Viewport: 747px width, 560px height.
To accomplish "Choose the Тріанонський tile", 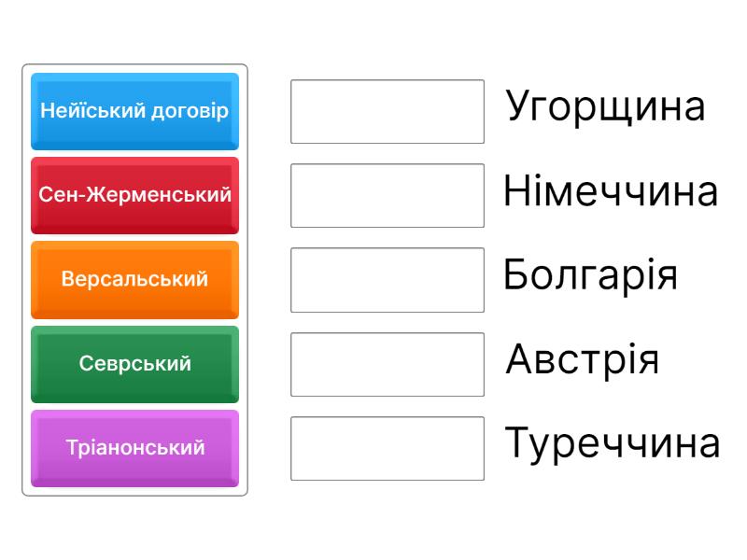I will coord(134,448).
